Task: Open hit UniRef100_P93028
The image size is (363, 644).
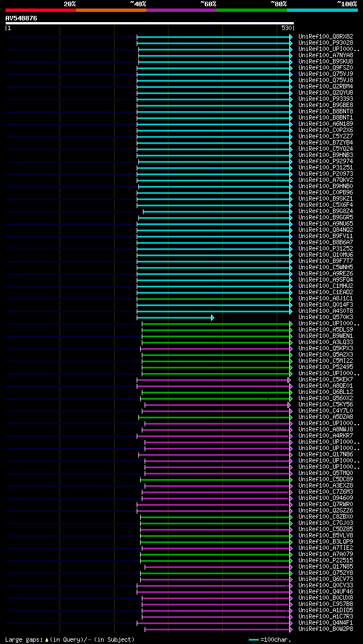Action: (326, 43)
